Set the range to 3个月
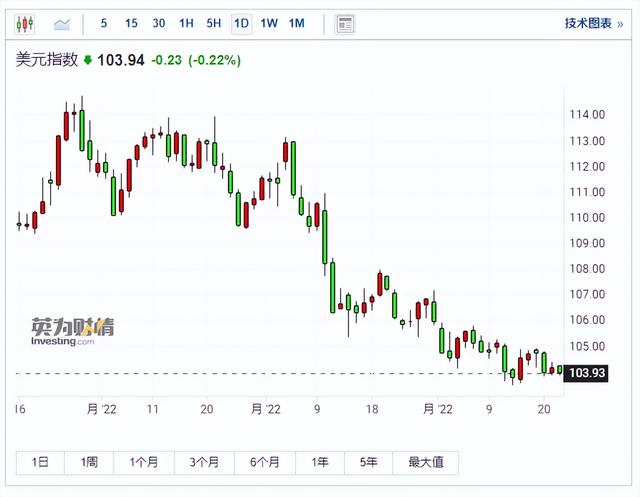 [204, 462]
